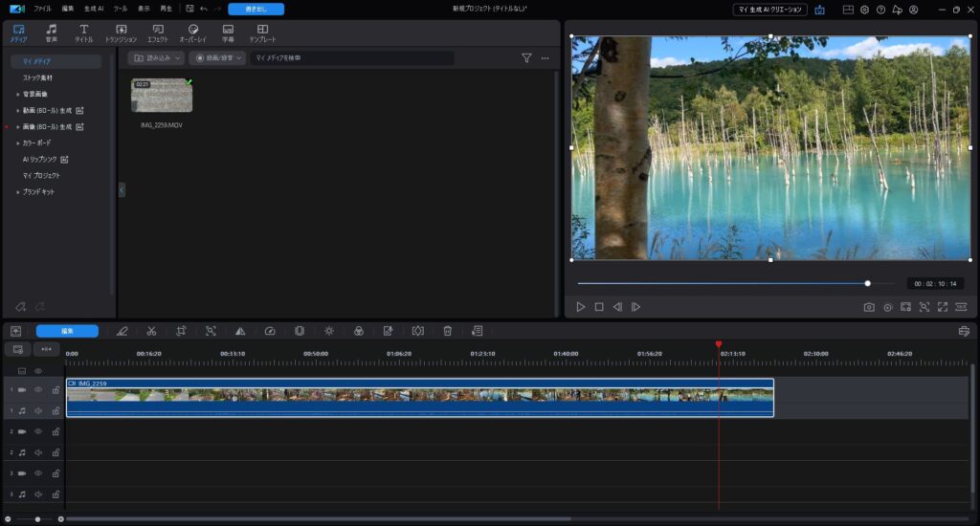This screenshot has width=980, height=526.
Task: Mute audio track 2 speaker icon
Action: point(38,452)
